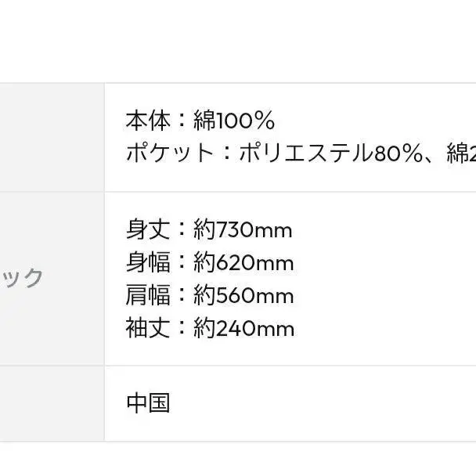Click the 肩幅 shoulder width label
This screenshot has height=476, width=476.
(x=148, y=295)
